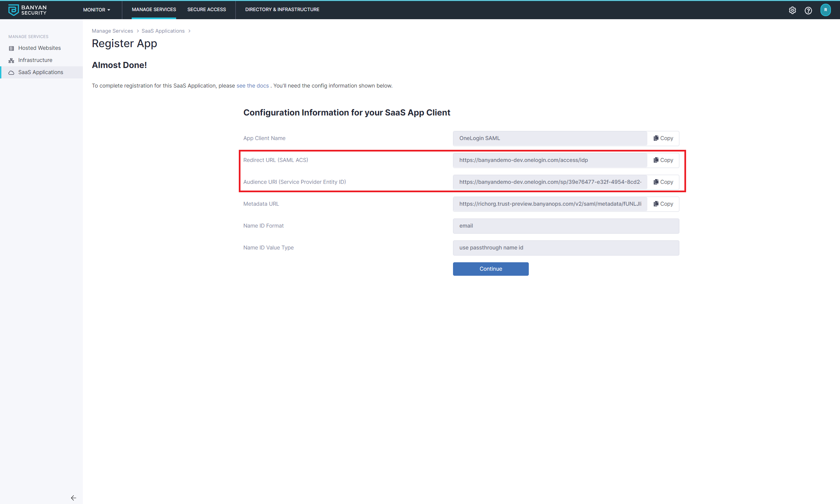Copy the Redirect URL (SAML ACS)
Viewport: 840px width, 504px height.
click(663, 160)
